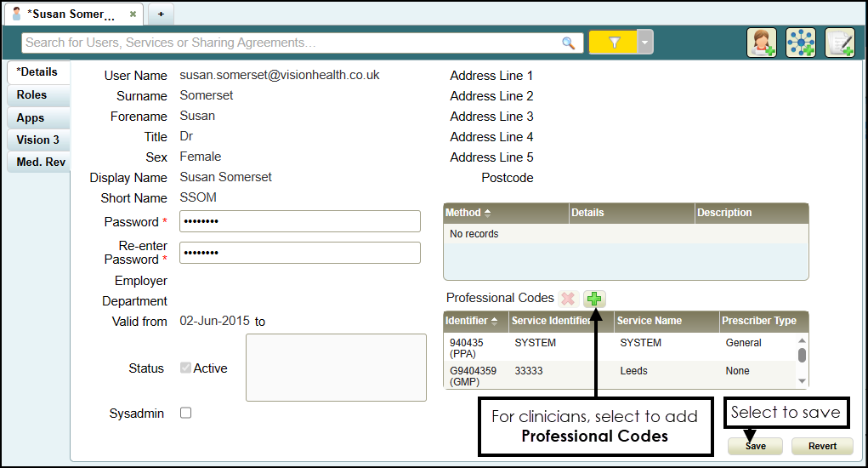Click the green plus to add Professional Codes
Screen dimensions: 868x468
pyautogui.click(x=594, y=299)
